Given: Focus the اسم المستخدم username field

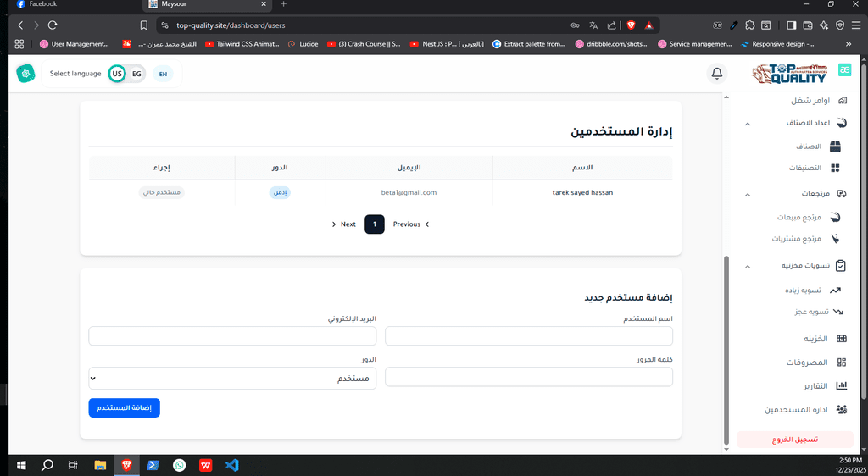Looking at the screenshot, I should (x=529, y=336).
